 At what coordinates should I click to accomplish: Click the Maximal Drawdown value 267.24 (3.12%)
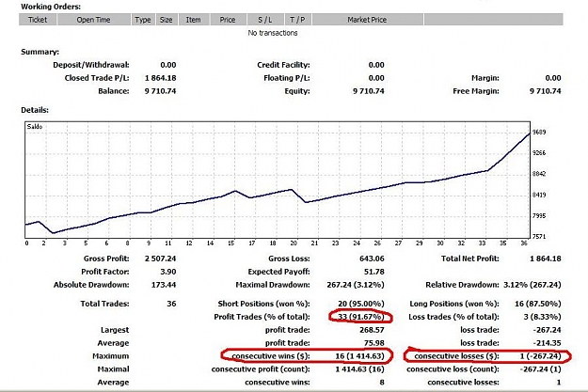pyautogui.click(x=356, y=285)
